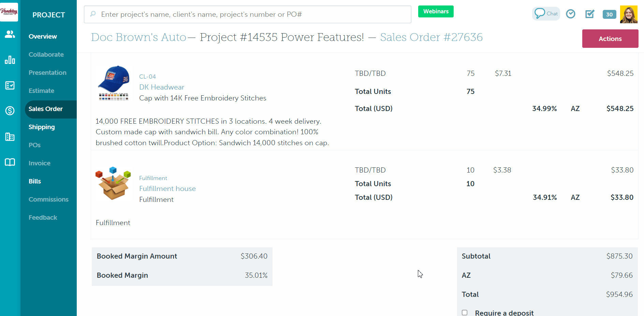
Task: Open the bar chart reports icon
Action: click(10, 60)
